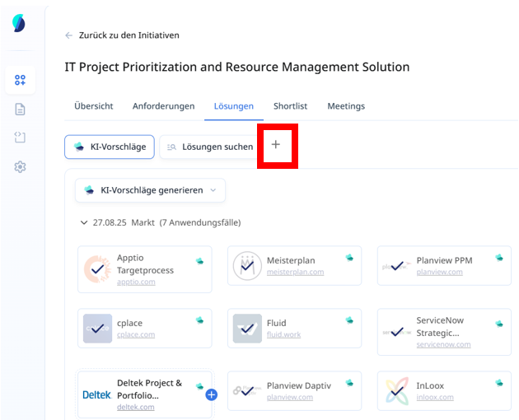Toggle the Apptio Targetprocess logo checkmark

click(97, 268)
